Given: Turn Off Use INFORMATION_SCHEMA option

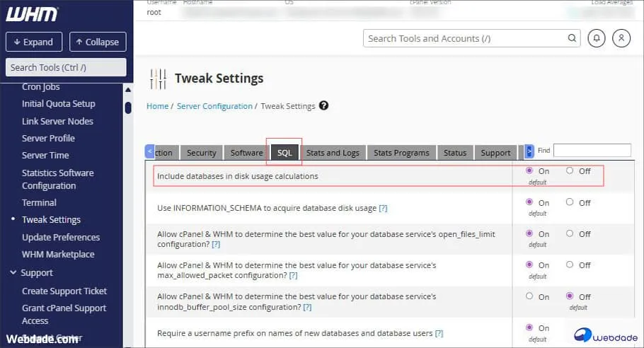Looking at the screenshot, I should pyautogui.click(x=570, y=202).
